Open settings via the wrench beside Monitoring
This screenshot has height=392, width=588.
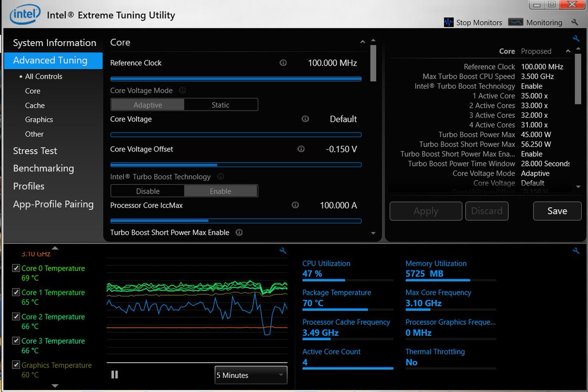[575, 23]
